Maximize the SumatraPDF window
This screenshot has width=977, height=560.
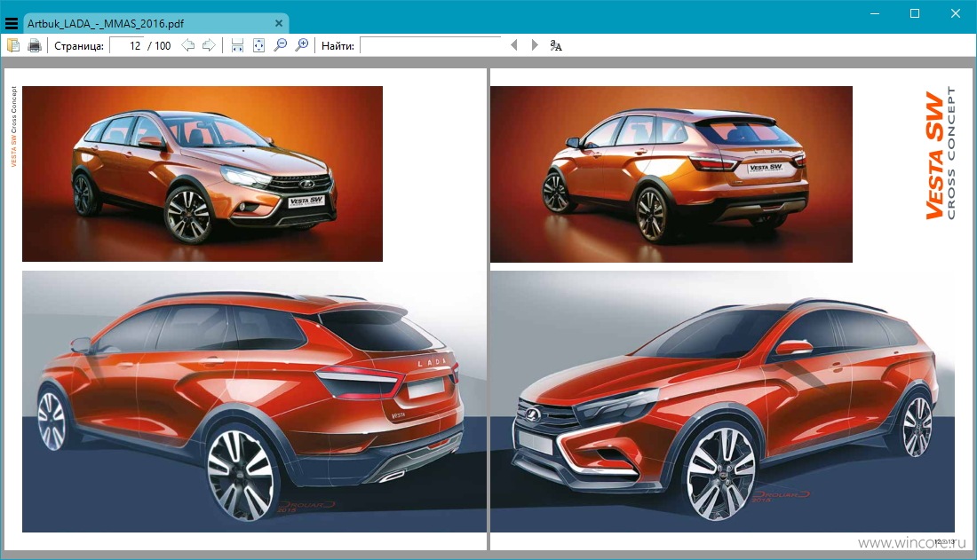pos(915,13)
